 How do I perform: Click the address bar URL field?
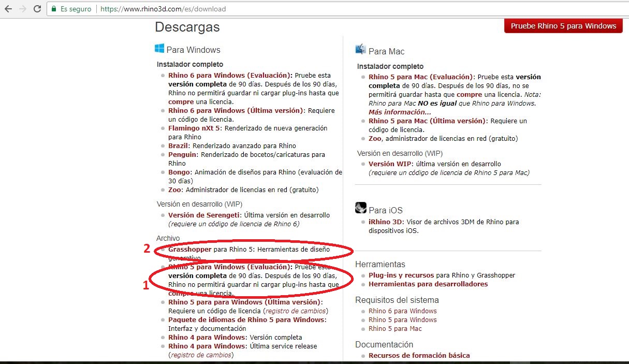(x=337, y=9)
